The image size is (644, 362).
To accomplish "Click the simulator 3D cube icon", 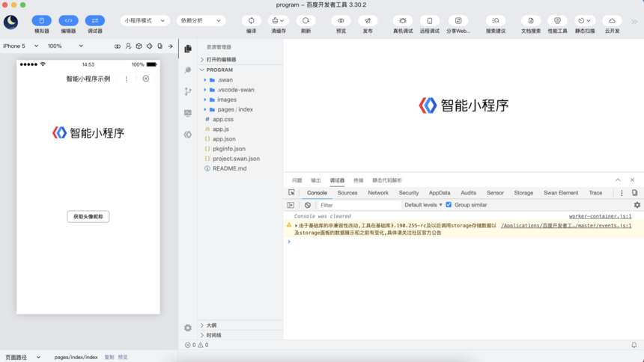I will [139, 46].
